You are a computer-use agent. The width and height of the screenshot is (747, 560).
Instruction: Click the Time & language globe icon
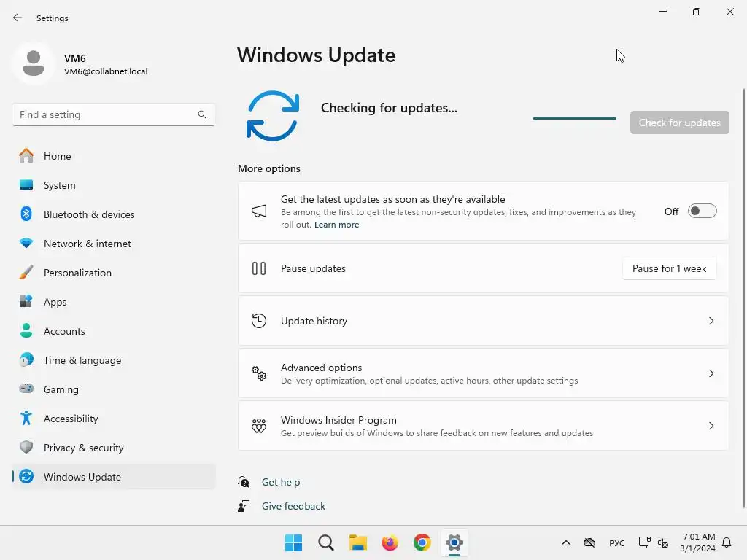point(26,359)
